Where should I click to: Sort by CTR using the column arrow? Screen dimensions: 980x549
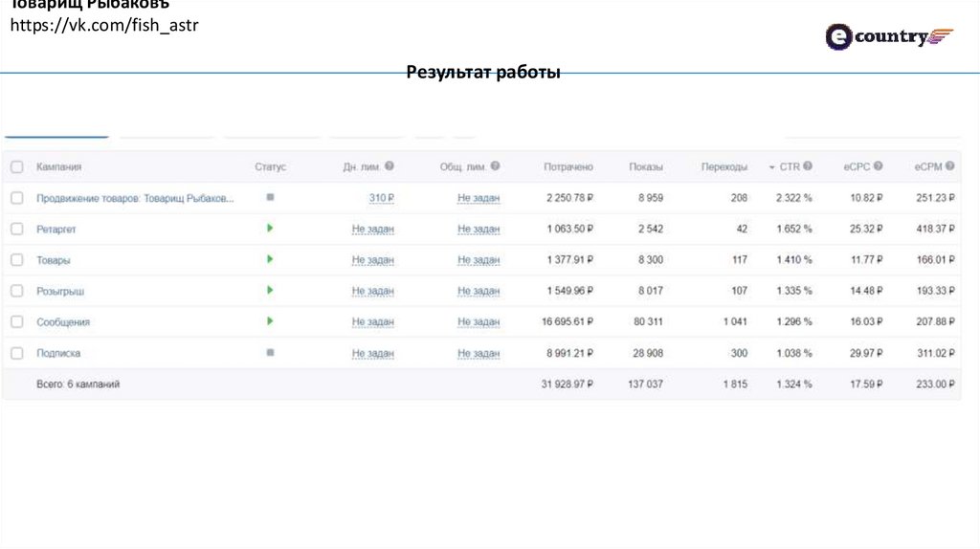(772, 167)
